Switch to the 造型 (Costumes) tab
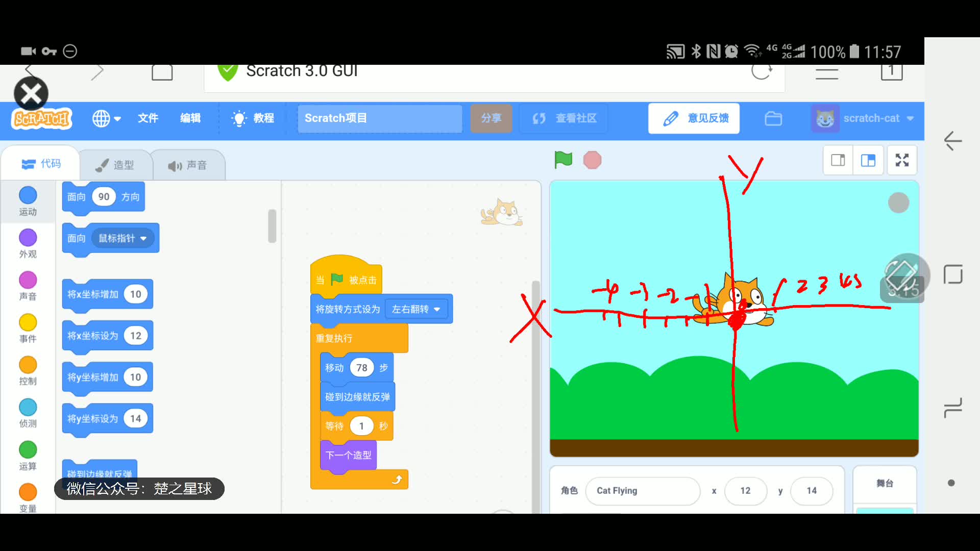This screenshot has height=551, width=980. point(116,164)
